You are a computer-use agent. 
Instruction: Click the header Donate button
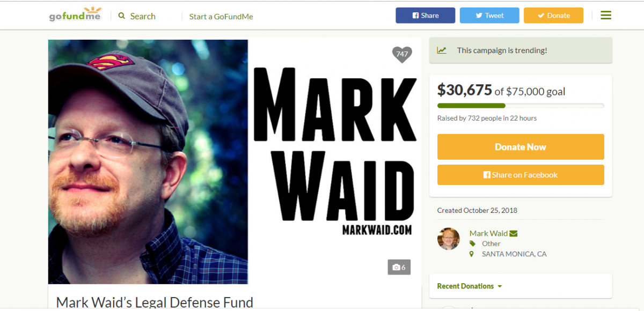pyautogui.click(x=553, y=16)
